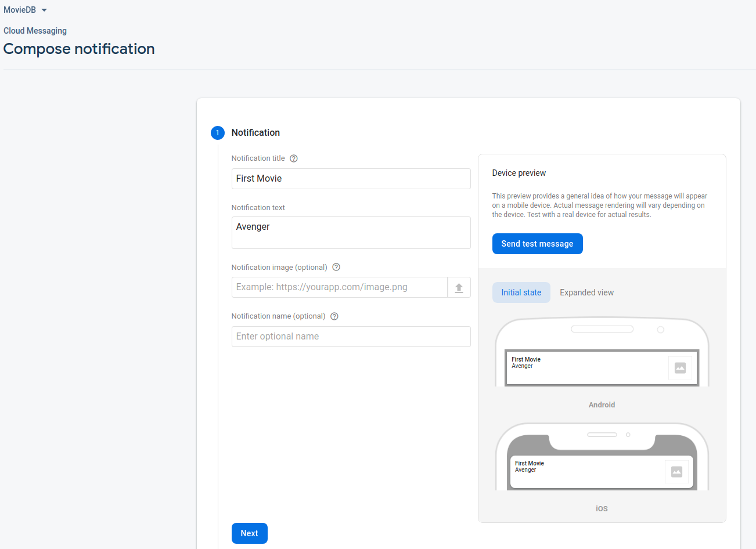Click the Notification name help icon
This screenshot has width=756, height=549.
tap(334, 316)
